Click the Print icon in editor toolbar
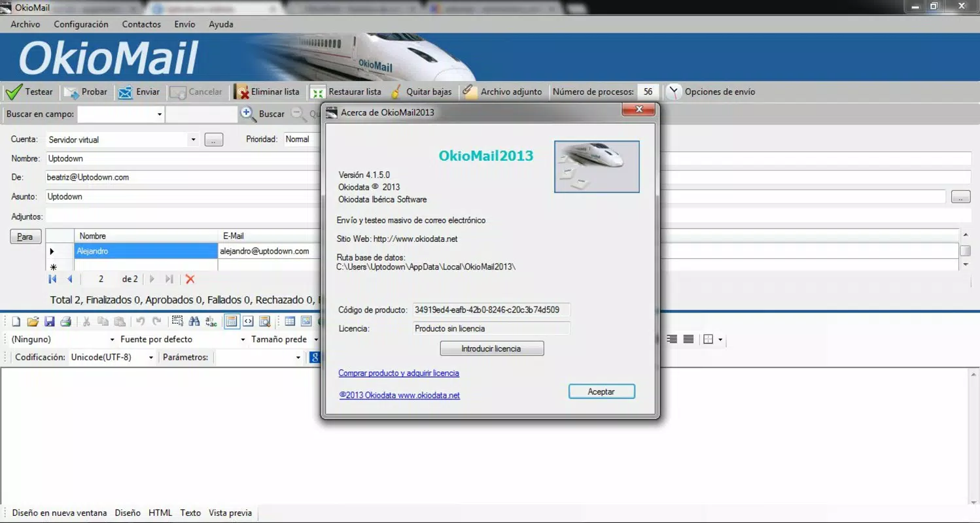 (x=65, y=321)
